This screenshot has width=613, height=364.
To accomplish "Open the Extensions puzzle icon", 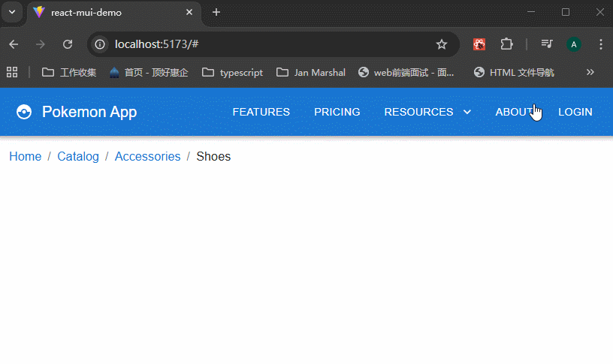I will tap(506, 44).
